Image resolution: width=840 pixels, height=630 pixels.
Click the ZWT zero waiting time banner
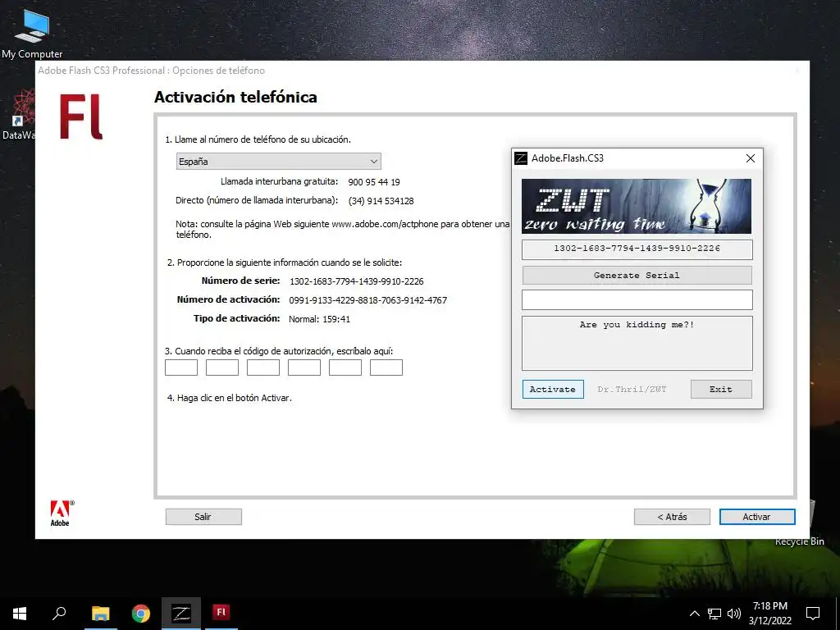coord(637,206)
